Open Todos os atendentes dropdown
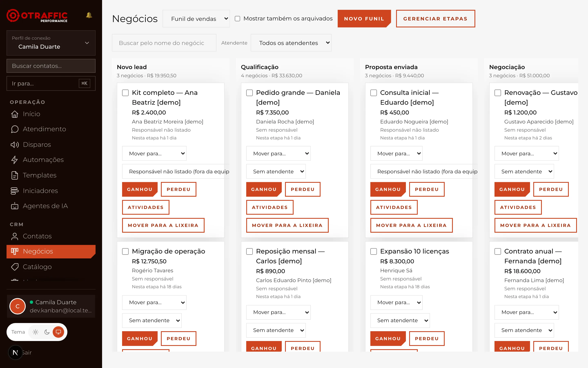 pyautogui.click(x=291, y=43)
